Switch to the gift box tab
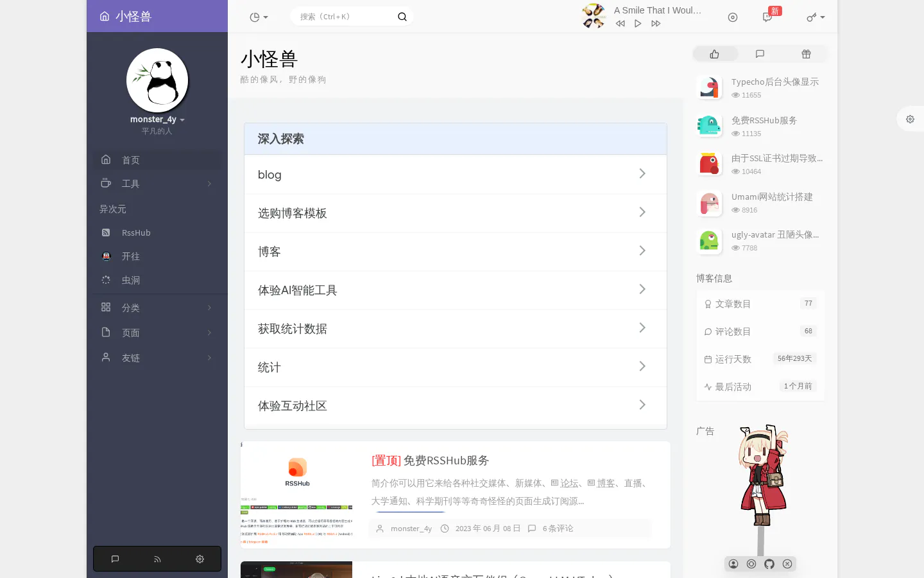This screenshot has width=924, height=578. [806, 54]
